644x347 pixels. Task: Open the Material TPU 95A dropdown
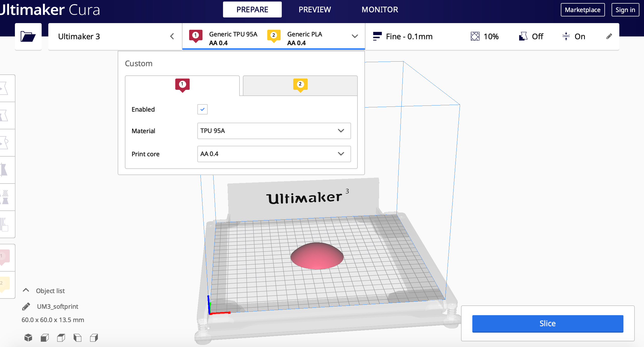[274, 131]
